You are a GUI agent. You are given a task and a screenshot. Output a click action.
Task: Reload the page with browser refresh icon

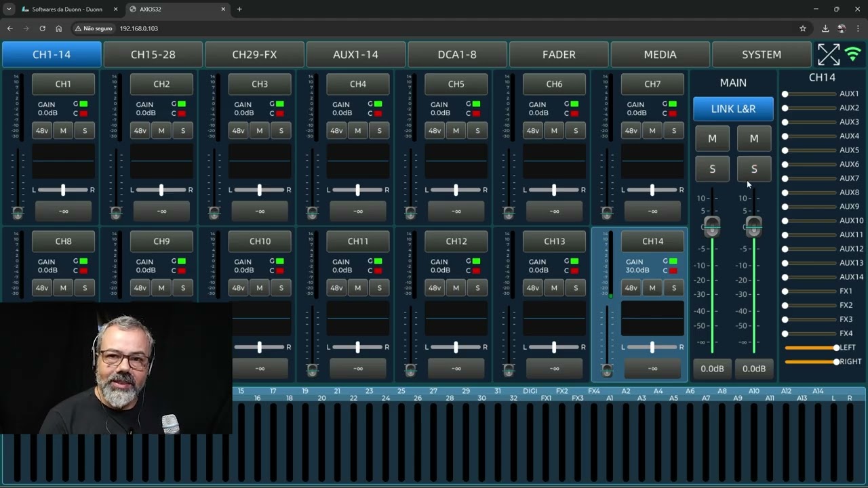click(42, 28)
